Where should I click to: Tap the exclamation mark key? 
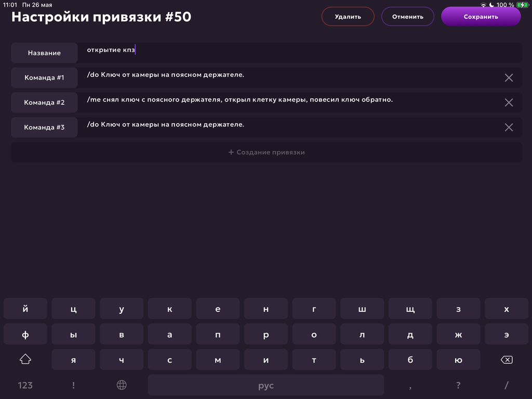(73, 385)
